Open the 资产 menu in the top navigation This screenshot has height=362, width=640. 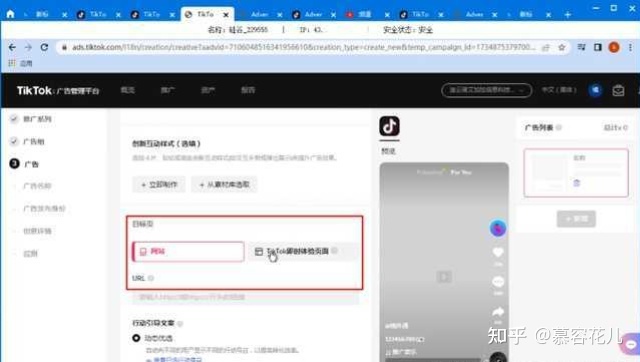pos(208,90)
